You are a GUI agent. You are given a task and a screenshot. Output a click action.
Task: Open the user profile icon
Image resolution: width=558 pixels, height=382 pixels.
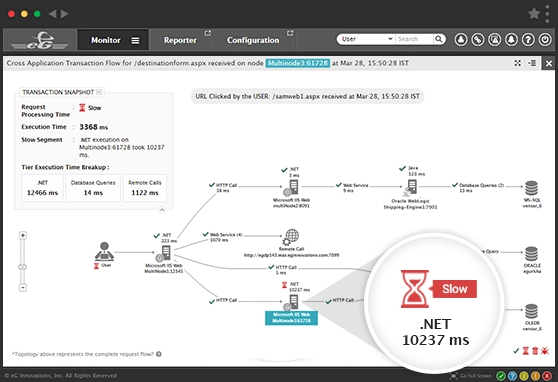click(461, 39)
